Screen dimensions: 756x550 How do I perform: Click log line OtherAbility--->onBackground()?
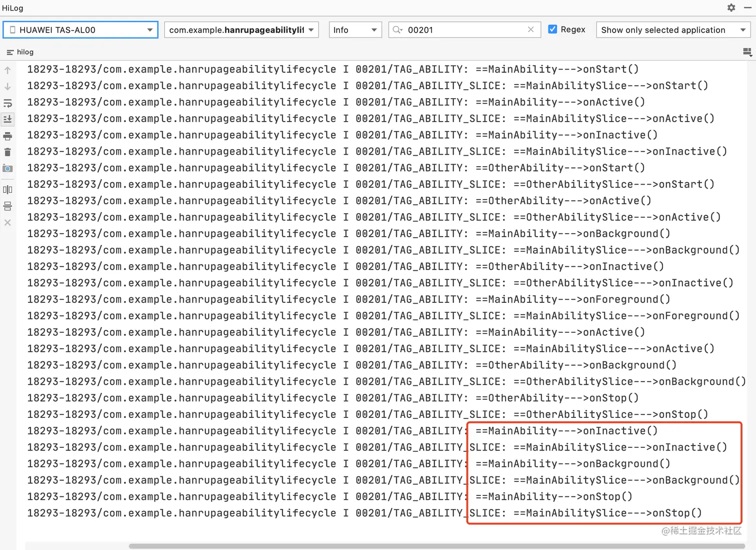[x=352, y=365]
